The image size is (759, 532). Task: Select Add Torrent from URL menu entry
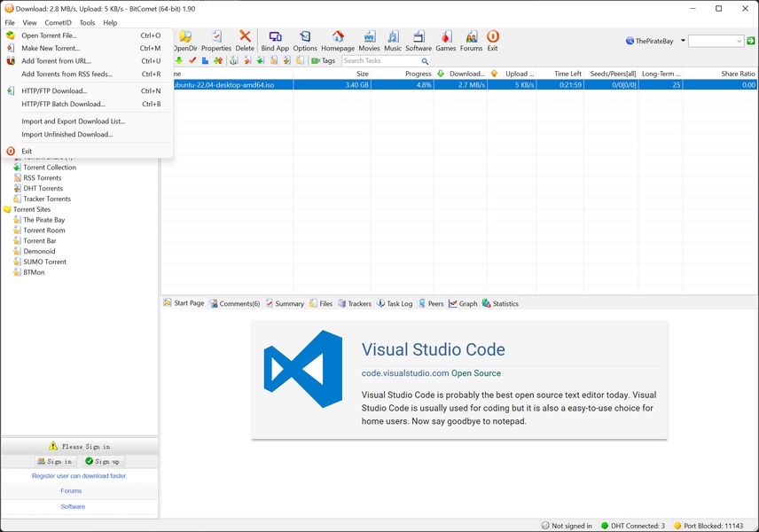(x=56, y=61)
